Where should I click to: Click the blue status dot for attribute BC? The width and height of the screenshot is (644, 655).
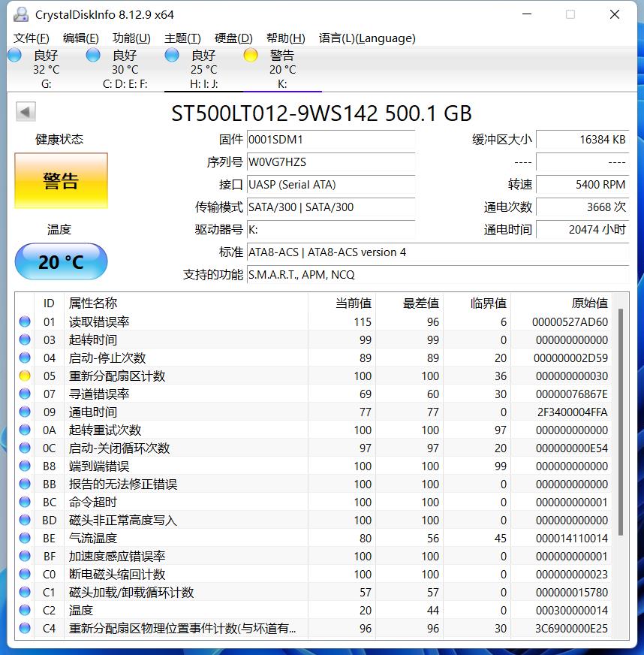coord(25,502)
